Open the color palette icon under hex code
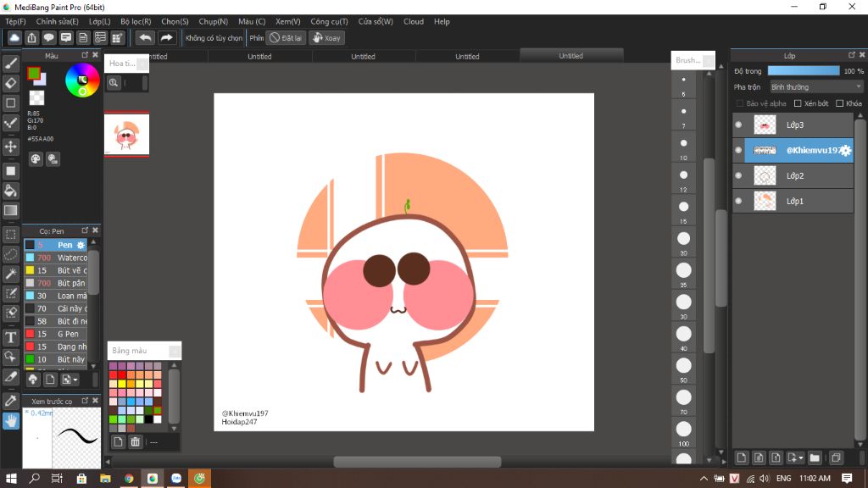The width and height of the screenshot is (868, 488). click(x=36, y=158)
